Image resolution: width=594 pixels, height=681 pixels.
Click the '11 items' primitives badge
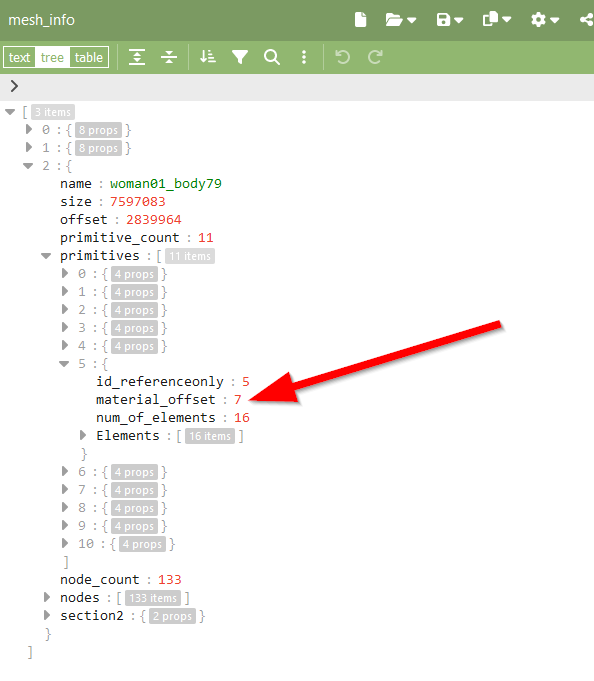coord(190,256)
